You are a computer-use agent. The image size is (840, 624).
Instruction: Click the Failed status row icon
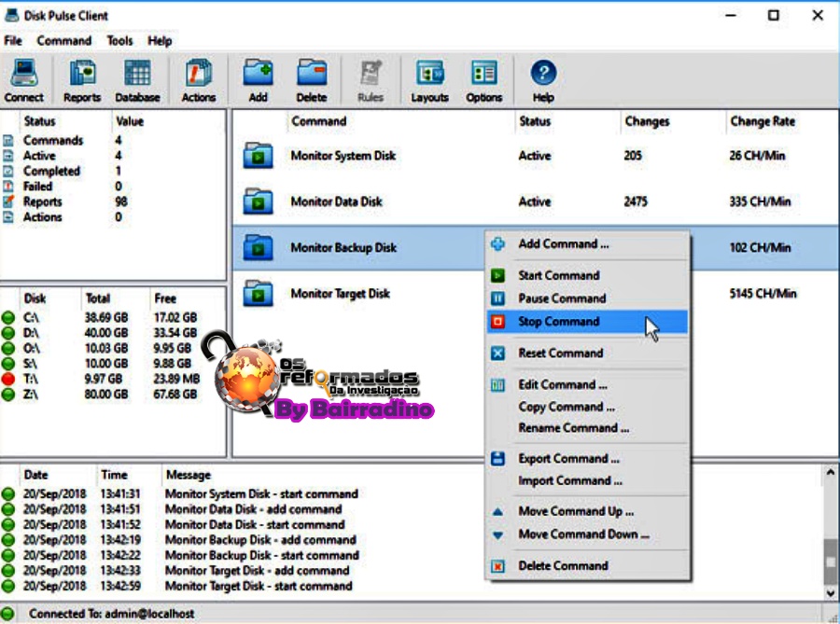(8, 187)
